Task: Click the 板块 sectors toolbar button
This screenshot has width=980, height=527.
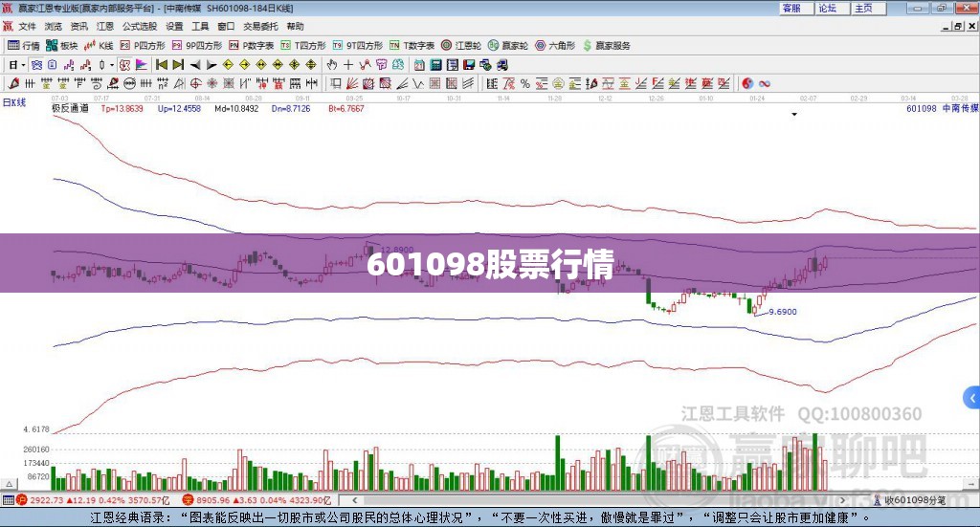Action: 62,46
